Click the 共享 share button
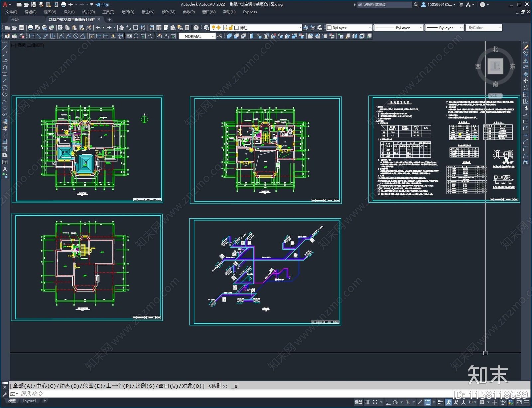This screenshot has width=532, height=408. tap(102, 5)
